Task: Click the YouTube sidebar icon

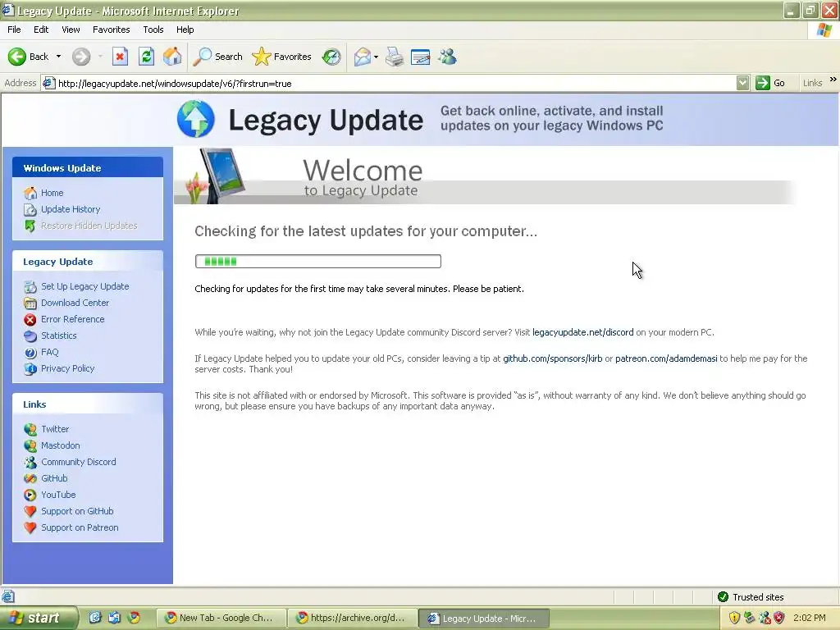Action: (x=30, y=495)
